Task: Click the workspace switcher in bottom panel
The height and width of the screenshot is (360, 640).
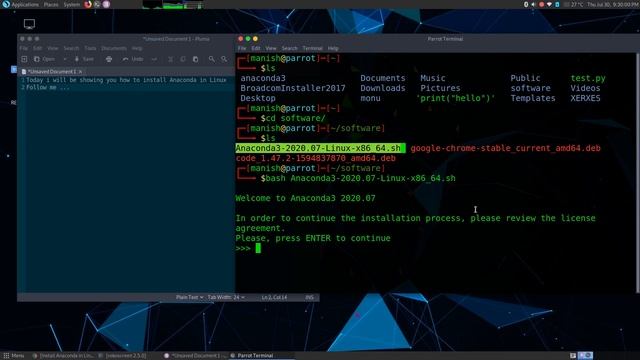Action: (585, 356)
